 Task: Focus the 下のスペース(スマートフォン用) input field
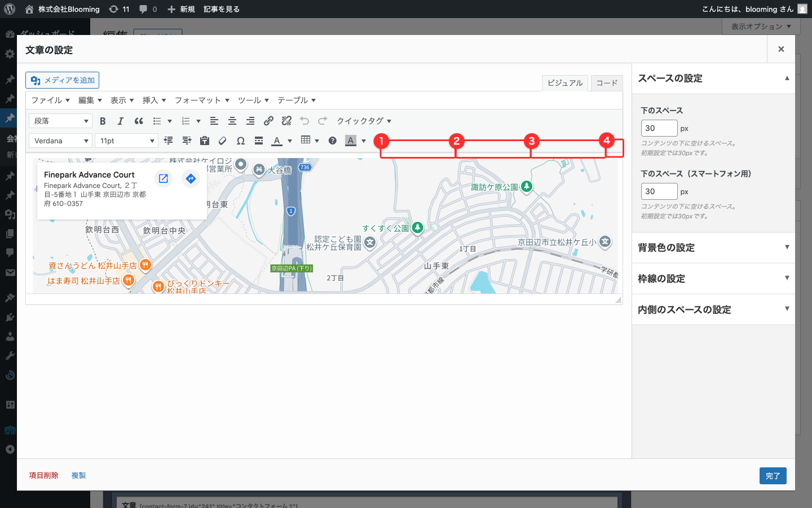click(x=659, y=191)
